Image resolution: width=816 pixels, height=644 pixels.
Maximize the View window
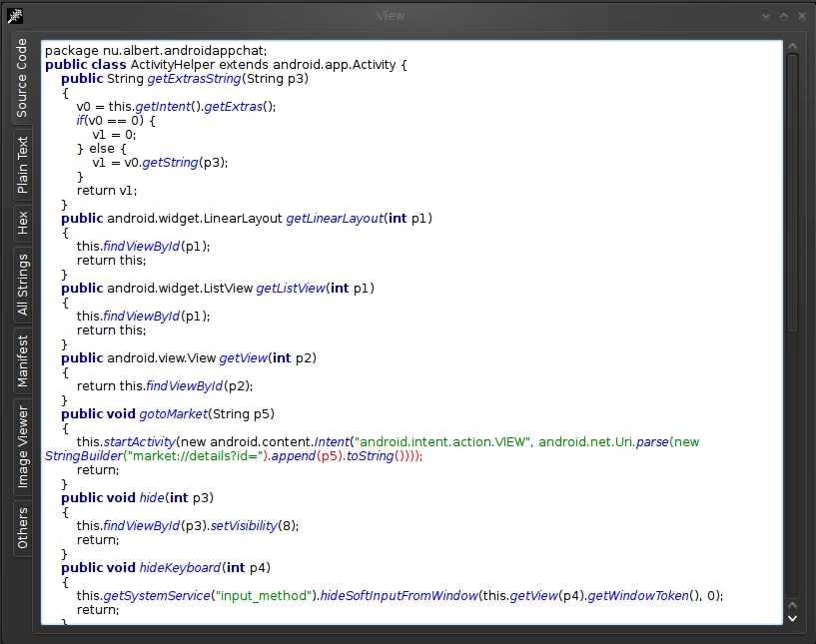(784, 16)
